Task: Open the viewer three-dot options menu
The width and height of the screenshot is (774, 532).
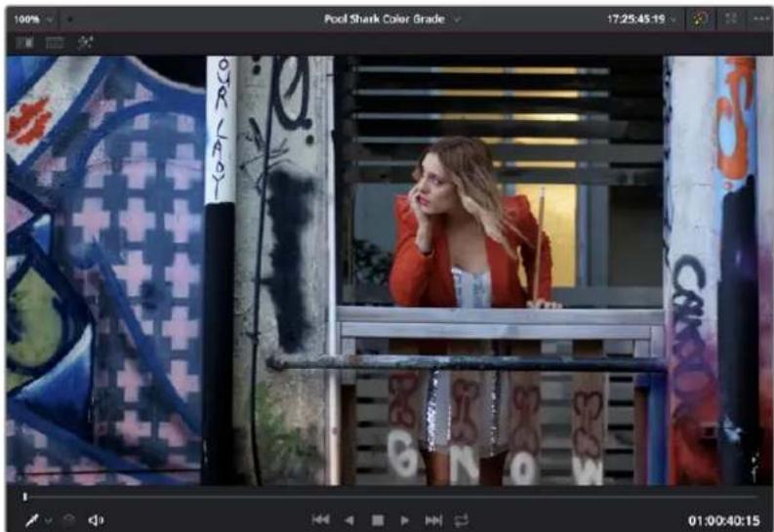Action: tap(761, 19)
